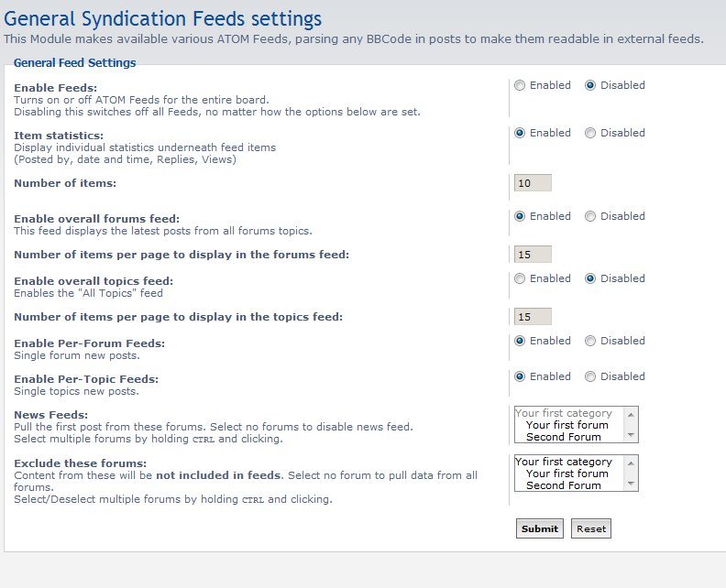This screenshot has width=726, height=588.
Task: Click the Number of items field
Action: (533, 183)
